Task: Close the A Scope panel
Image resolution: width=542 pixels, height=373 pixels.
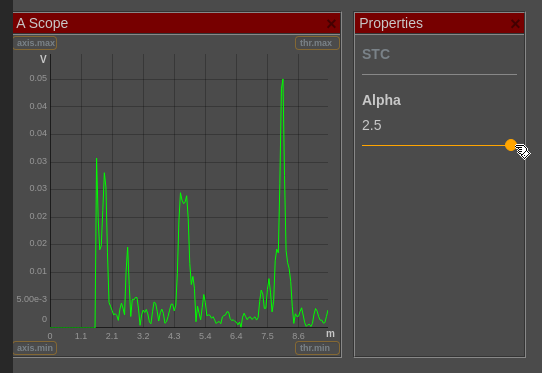Action: pos(331,24)
